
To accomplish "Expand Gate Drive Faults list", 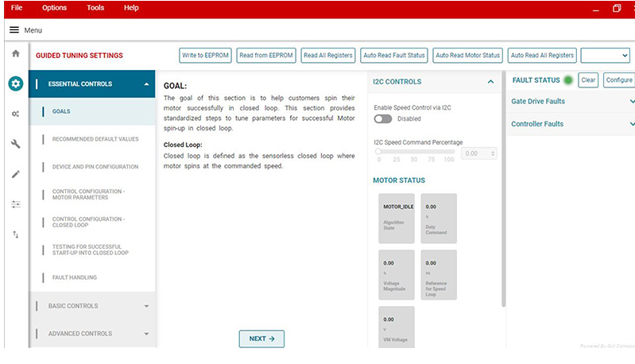I will tap(632, 102).
